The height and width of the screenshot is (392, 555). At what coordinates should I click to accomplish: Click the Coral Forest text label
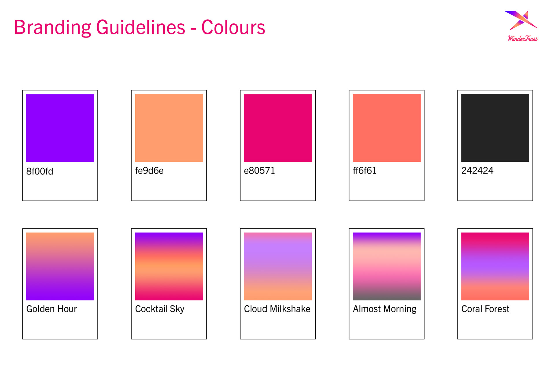[x=485, y=309]
